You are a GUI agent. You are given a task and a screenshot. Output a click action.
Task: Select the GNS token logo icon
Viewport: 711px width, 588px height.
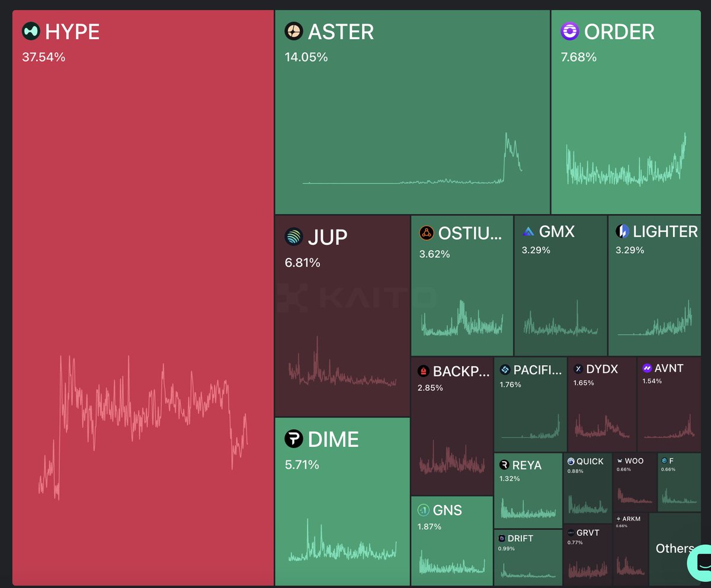point(423,510)
